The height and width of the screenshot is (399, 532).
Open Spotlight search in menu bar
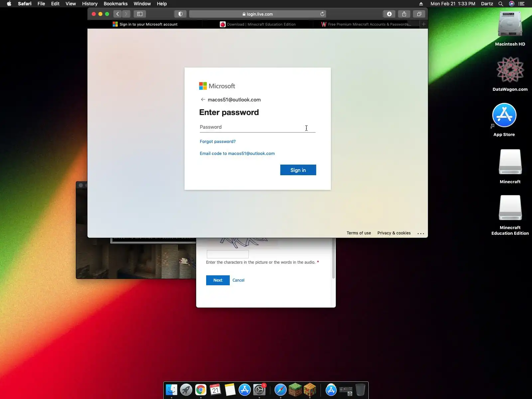500,4
